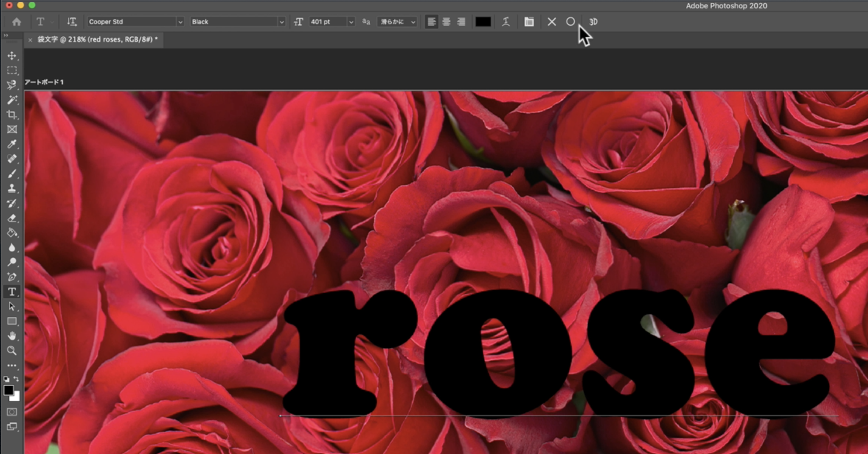Close the 袋文字 document tab
Viewport: 868px width, 454px height.
30,40
